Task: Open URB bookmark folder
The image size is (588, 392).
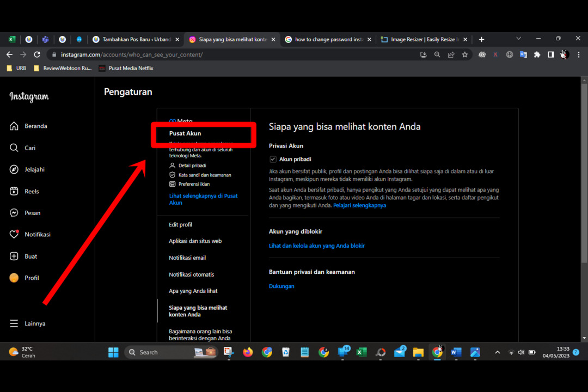Action: pyautogui.click(x=17, y=68)
